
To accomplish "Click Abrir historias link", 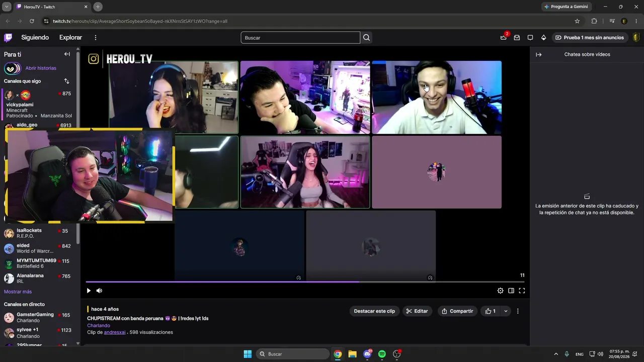I will pyautogui.click(x=41, y=68).
